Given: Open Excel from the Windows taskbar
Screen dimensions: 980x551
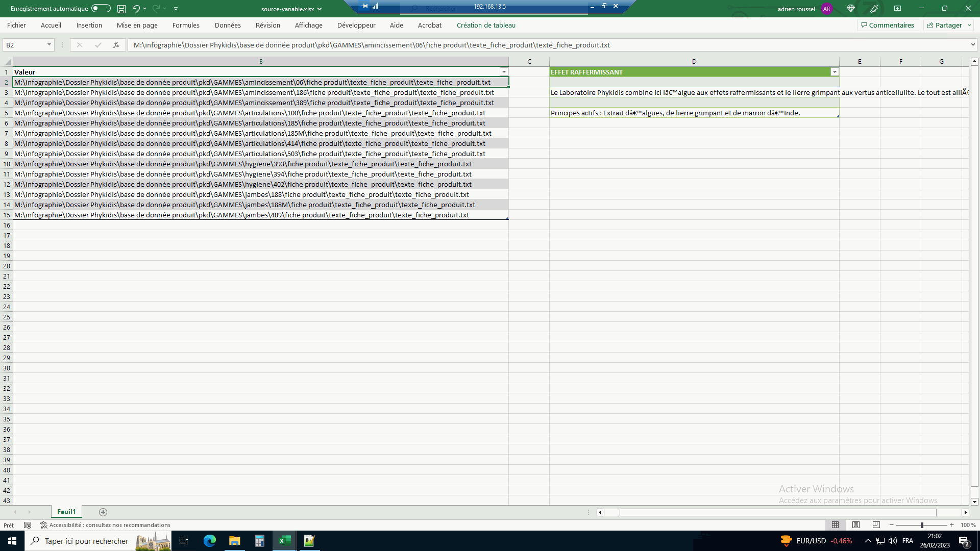Looking at the screenshot, I should click(284, 541).
